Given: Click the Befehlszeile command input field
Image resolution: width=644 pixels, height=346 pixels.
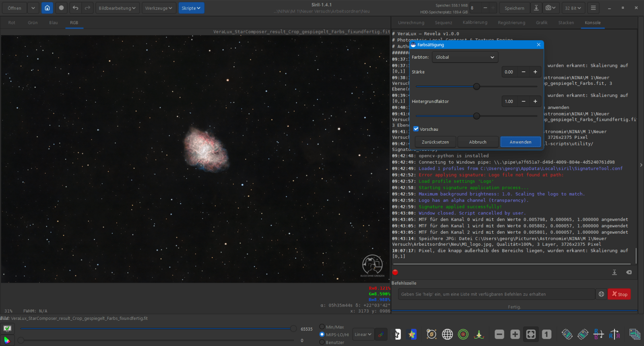Looking at the screenshot, I should coord(496,294).
